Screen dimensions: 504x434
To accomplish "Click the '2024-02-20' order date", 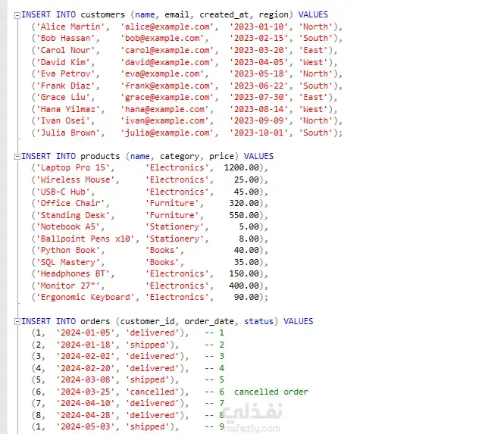I will click(85, 368).
